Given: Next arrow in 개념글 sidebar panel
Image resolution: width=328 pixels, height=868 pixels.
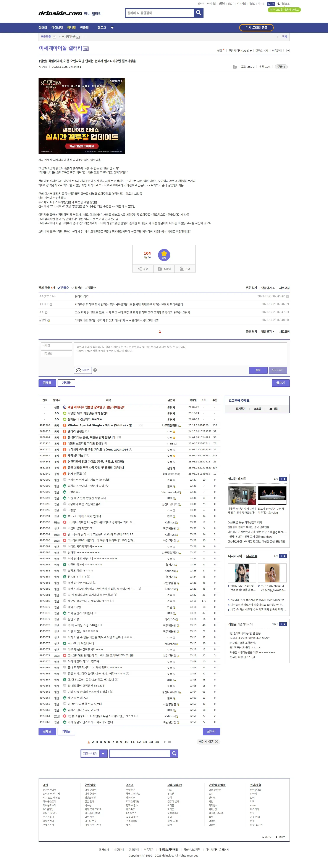Looking at the screenshot, I should coord(285,624).
